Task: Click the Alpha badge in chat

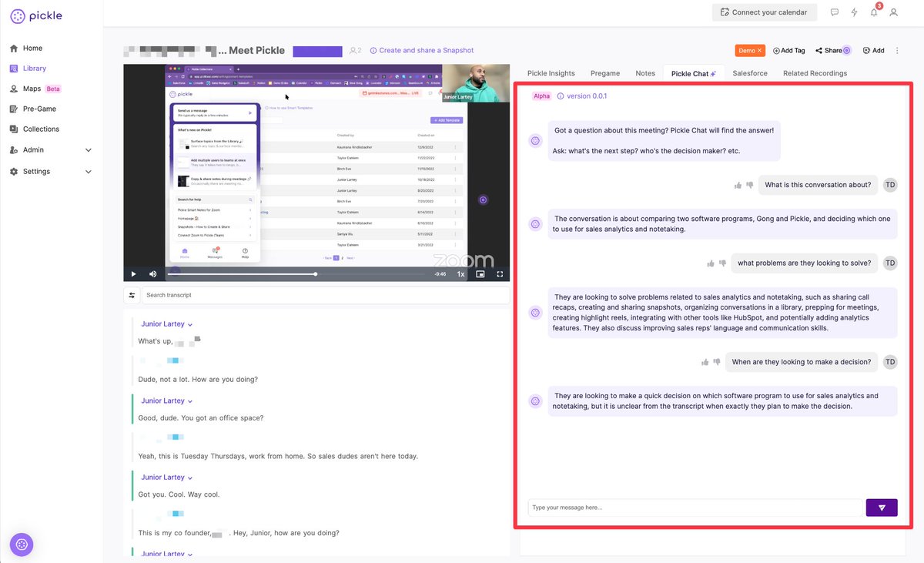Action: coord(541,96)
